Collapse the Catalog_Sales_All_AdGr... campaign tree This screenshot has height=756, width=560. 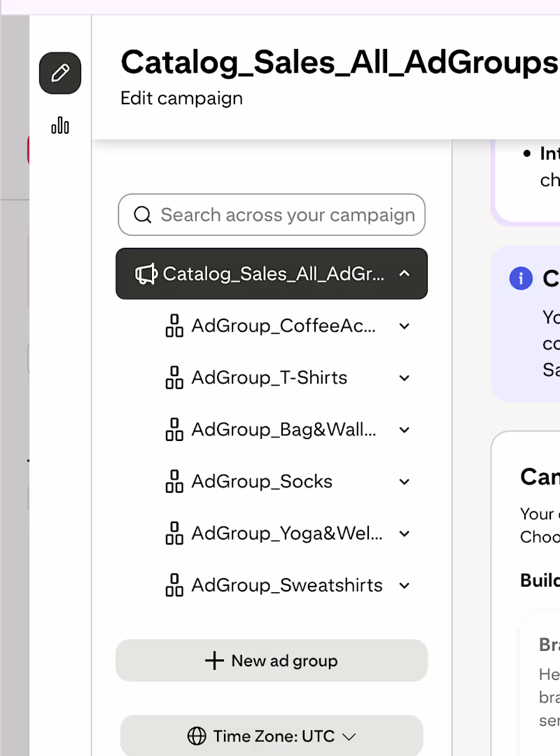[x=404, y=274]
